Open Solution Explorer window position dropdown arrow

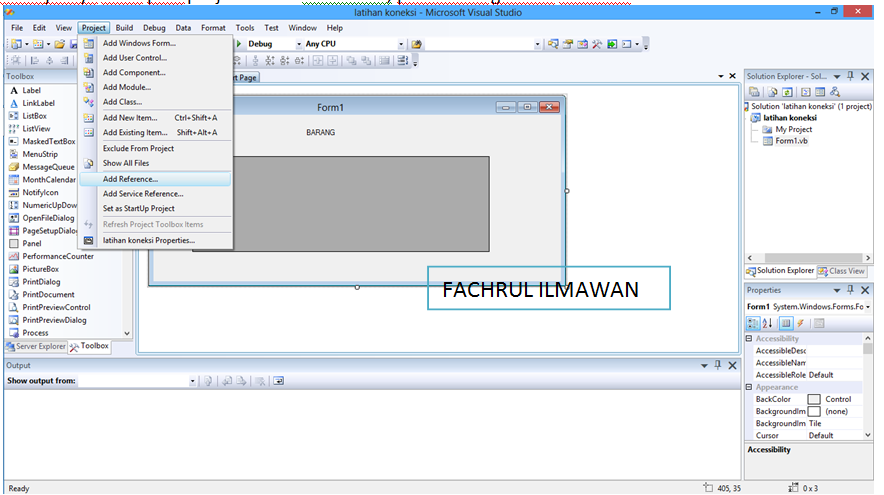(x=837, y=76)
